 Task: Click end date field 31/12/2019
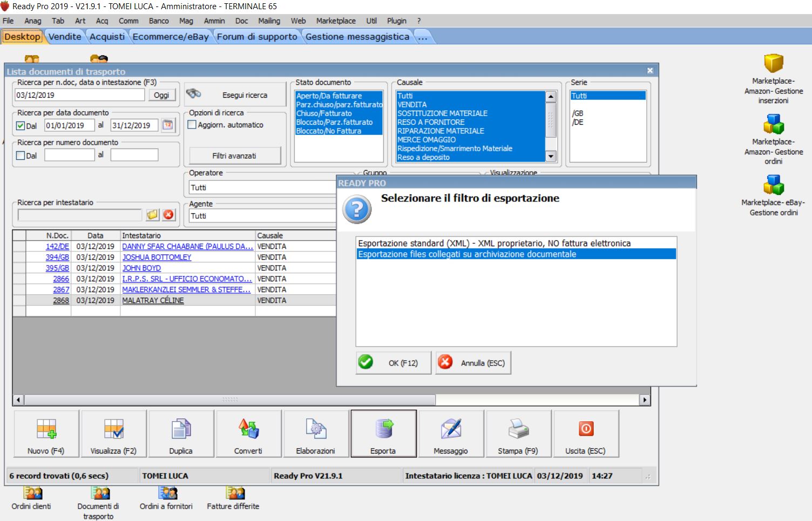(134, 125)
